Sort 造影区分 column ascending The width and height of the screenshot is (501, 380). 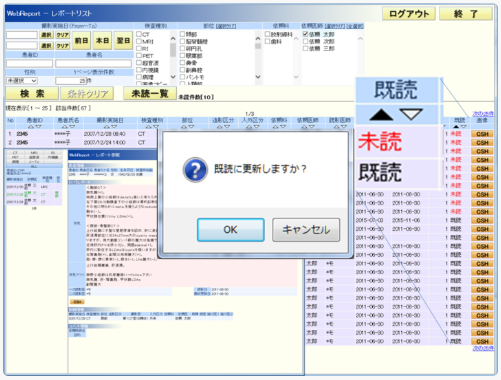pyautogui.click(x=220, y=127)
